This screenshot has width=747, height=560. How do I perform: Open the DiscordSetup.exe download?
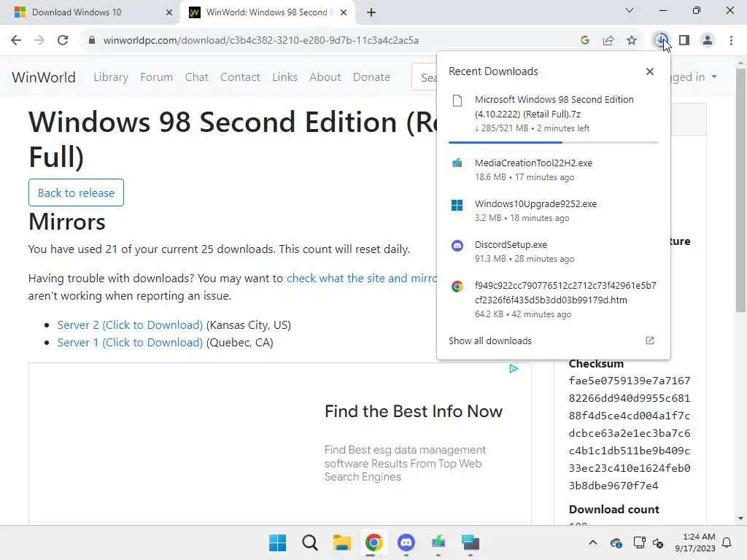point(554,252)
